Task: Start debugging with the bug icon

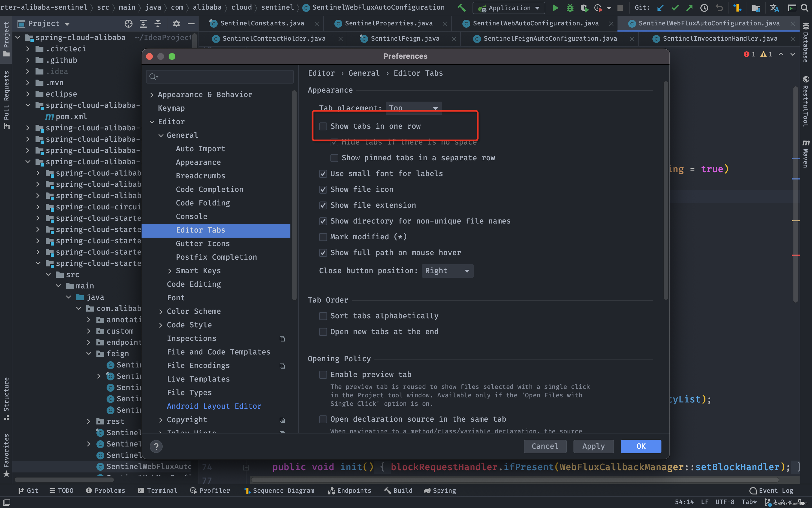Action: pos(570,8)
